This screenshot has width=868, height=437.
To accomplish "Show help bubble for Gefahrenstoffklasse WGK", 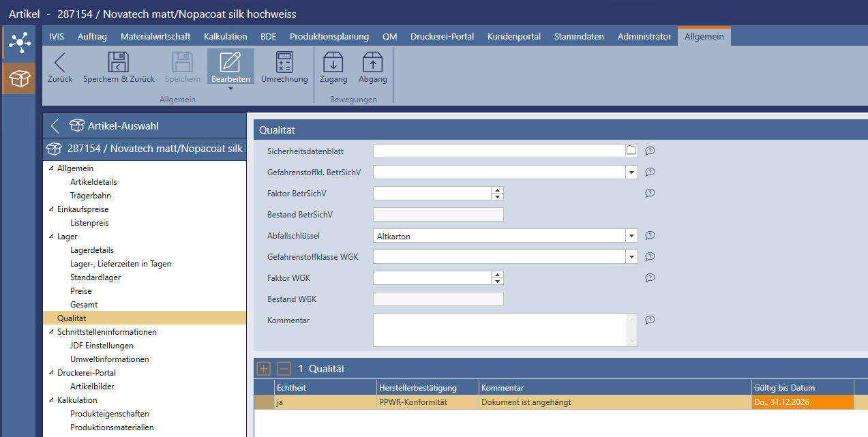I will pos(650,256).
